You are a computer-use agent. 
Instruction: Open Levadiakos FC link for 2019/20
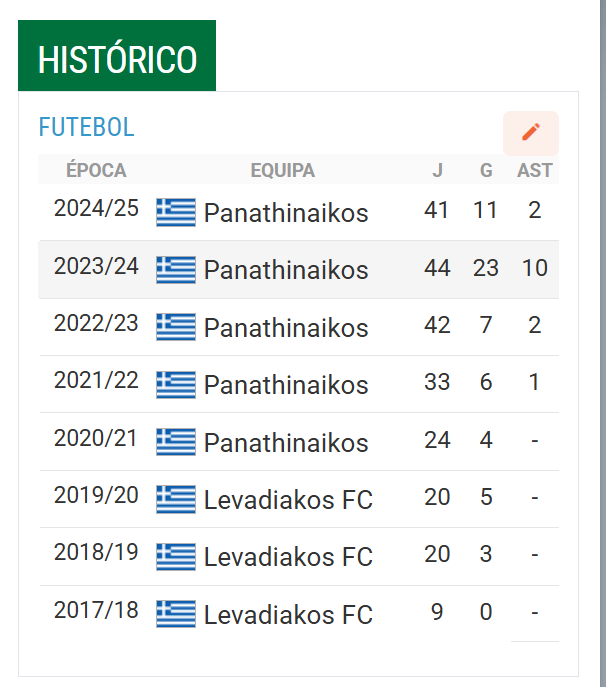pos(288,499)
